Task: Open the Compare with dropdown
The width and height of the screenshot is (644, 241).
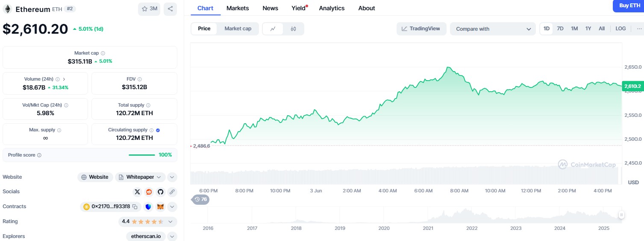Action: click(x=492, y=29)
